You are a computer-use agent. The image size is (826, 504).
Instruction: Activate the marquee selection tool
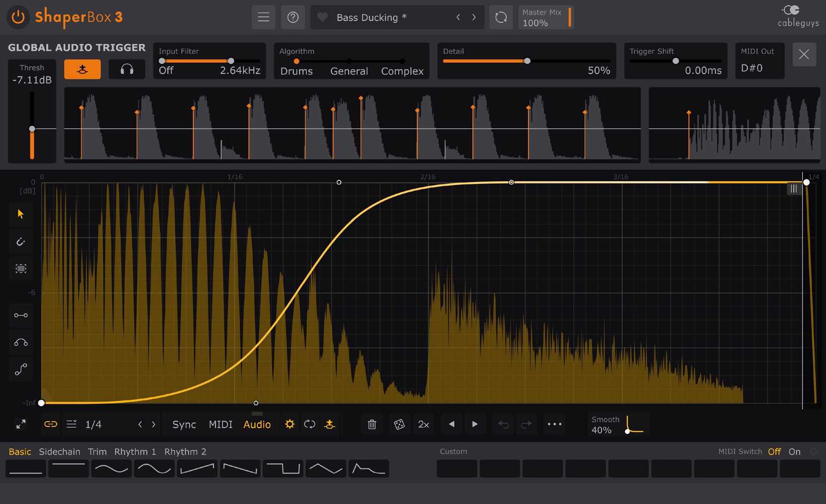tap(20, 268)
